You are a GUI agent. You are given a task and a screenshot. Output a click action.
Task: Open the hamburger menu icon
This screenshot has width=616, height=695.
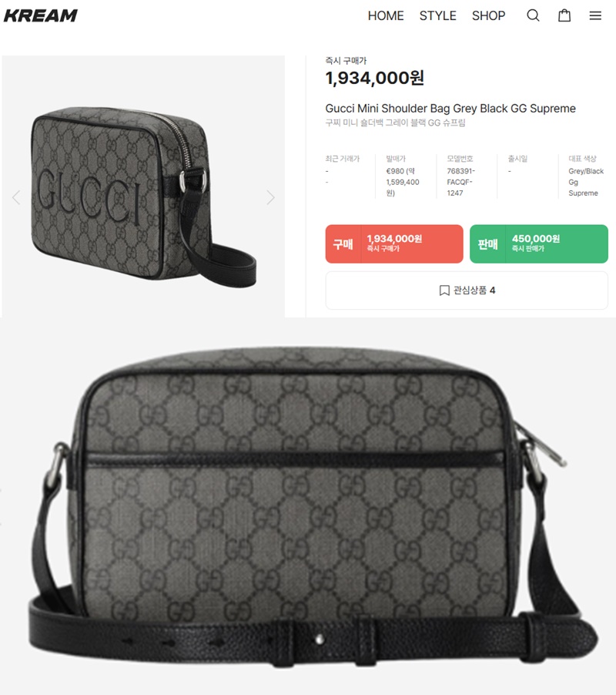[595, 15]
